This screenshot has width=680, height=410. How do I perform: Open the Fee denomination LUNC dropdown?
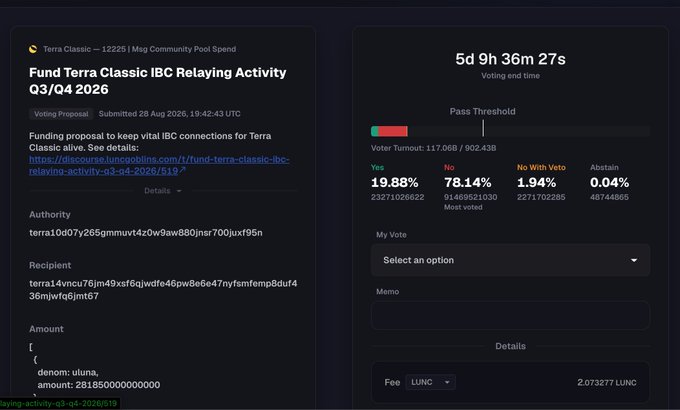(x=430, y=382)
